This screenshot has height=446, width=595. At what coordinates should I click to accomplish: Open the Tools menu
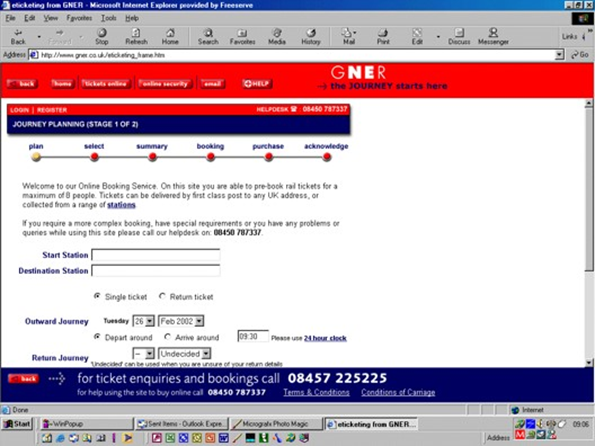109,18
